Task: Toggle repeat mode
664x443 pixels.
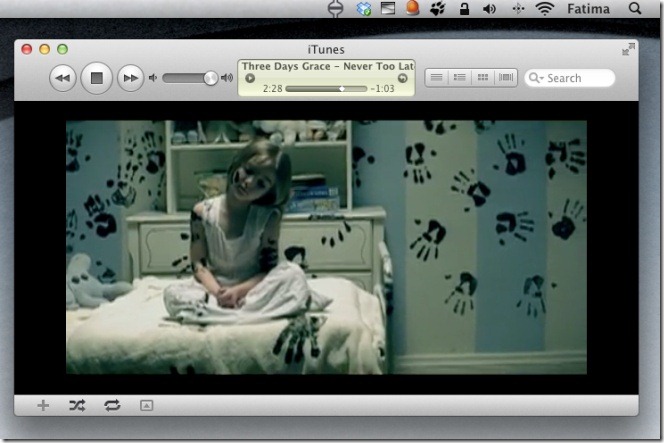Action: (112, 406)
